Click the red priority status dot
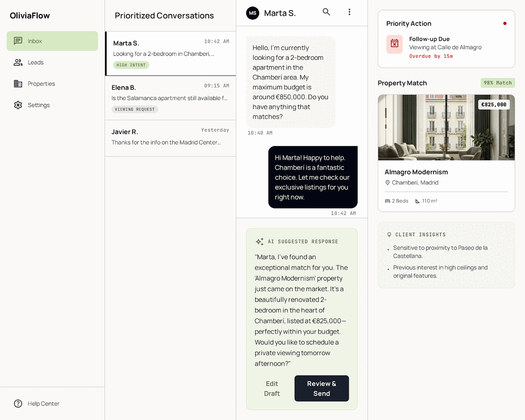 505,24
